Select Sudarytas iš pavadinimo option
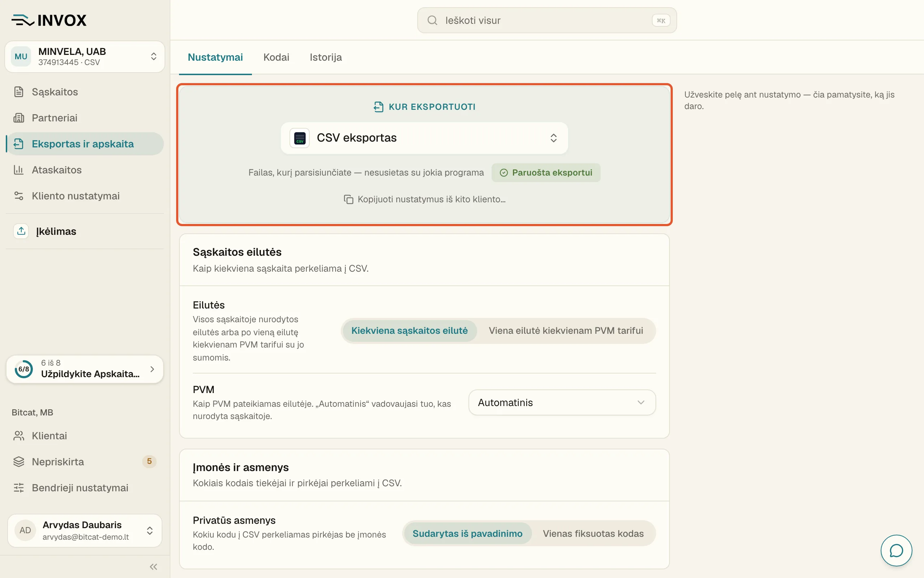The height and width of the screenshot is (578, 924). [467, 534]
